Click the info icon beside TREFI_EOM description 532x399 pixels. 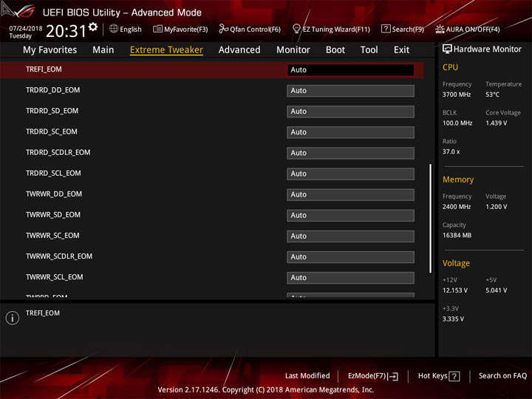[13, 318]
